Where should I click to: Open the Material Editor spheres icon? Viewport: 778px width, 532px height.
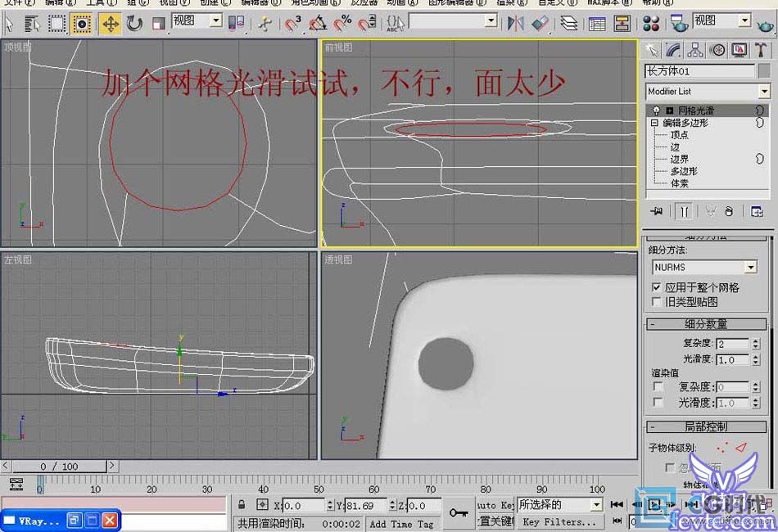(650, 23)
